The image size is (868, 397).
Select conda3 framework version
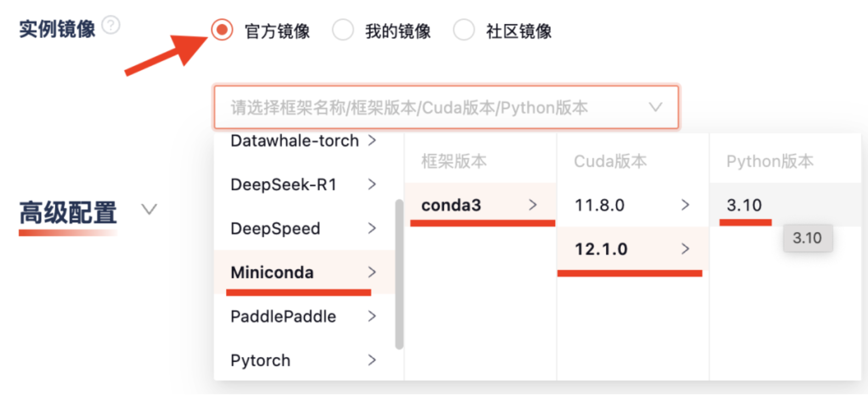(451, 205)
